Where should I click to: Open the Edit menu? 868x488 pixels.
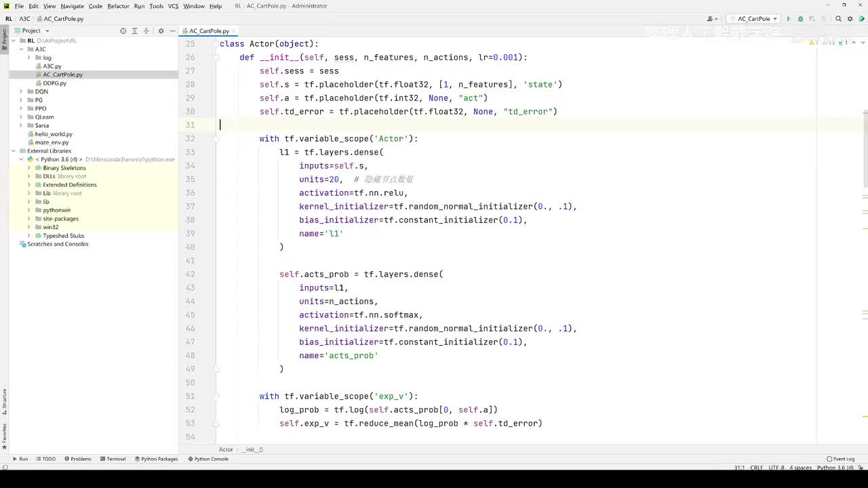(33, 6)
